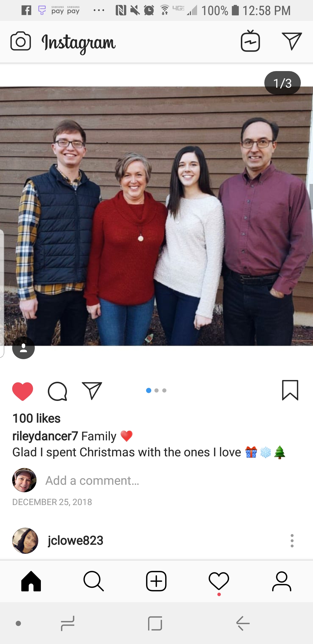View the 100 likes list
Screen dimensions: 313x644
37,418
